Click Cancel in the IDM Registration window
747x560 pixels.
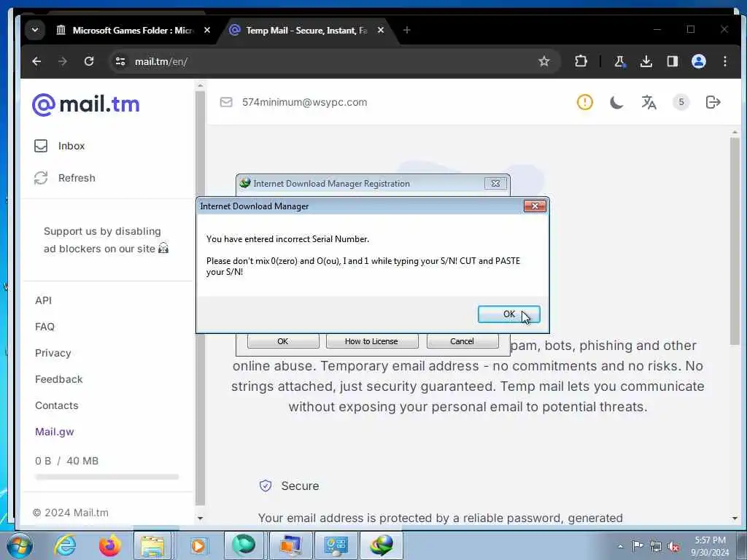(462, 341)
